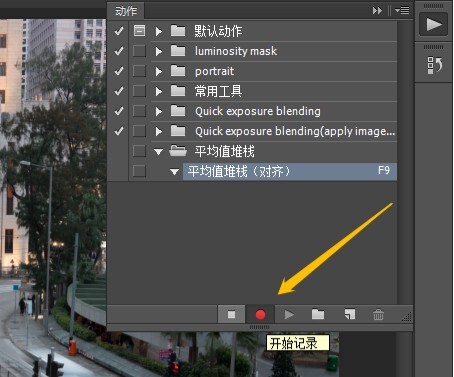Collapse the 平均值堆栈（对齐）action
The height and width of the screenshot is (377, 454).
point(174,172)
